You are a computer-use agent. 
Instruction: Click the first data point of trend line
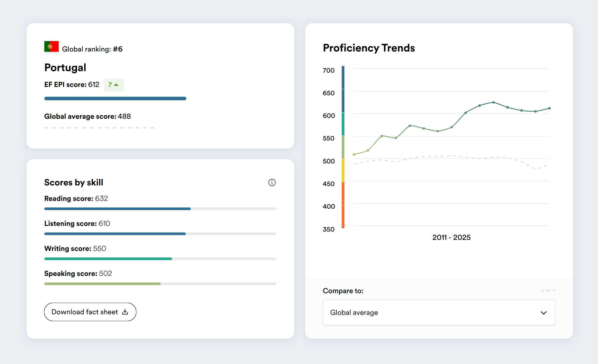click(x=354, y=154)
